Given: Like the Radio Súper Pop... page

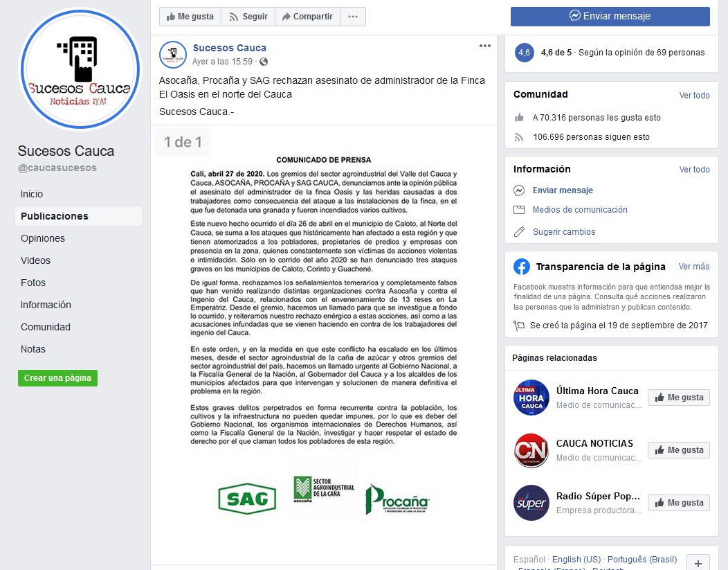Looking at the screenshot, I should [x=679, y=503].
